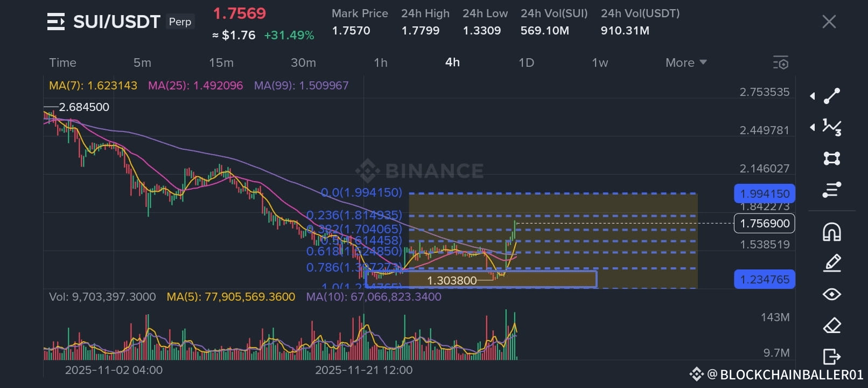Open the hamburger market list icon
868x388 pixels.
pos(56,22)
